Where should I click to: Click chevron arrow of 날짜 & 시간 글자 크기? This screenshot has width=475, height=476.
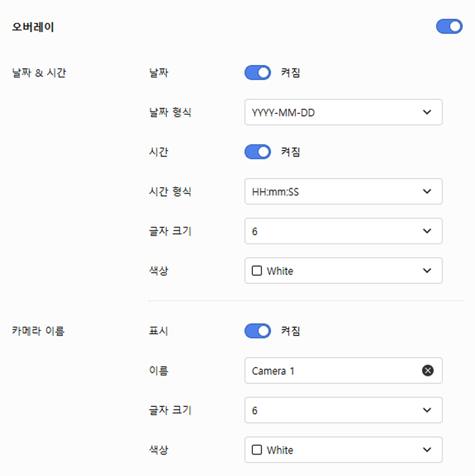point(427,231)
